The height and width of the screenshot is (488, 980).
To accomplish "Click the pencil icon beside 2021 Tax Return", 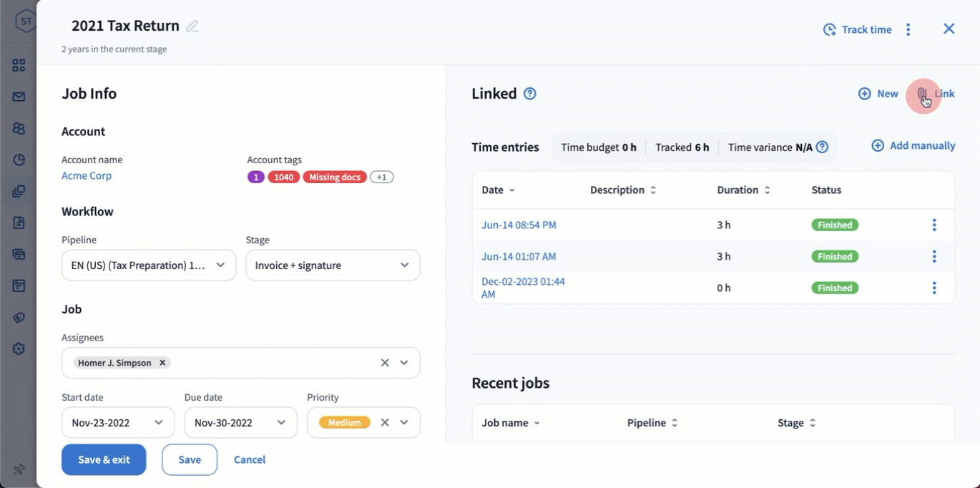I will pyautogui.click(x=192, y=26).
